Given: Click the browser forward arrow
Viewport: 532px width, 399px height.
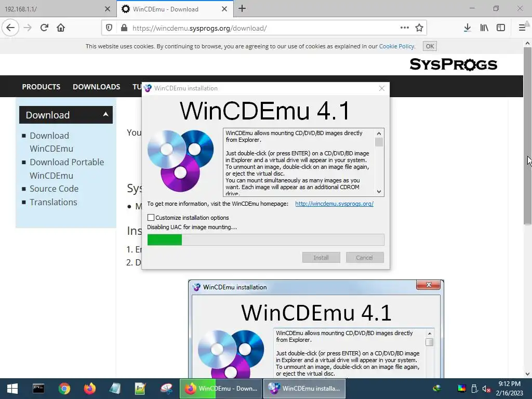Looking at the screenshot, I should (x=28, y=28).
